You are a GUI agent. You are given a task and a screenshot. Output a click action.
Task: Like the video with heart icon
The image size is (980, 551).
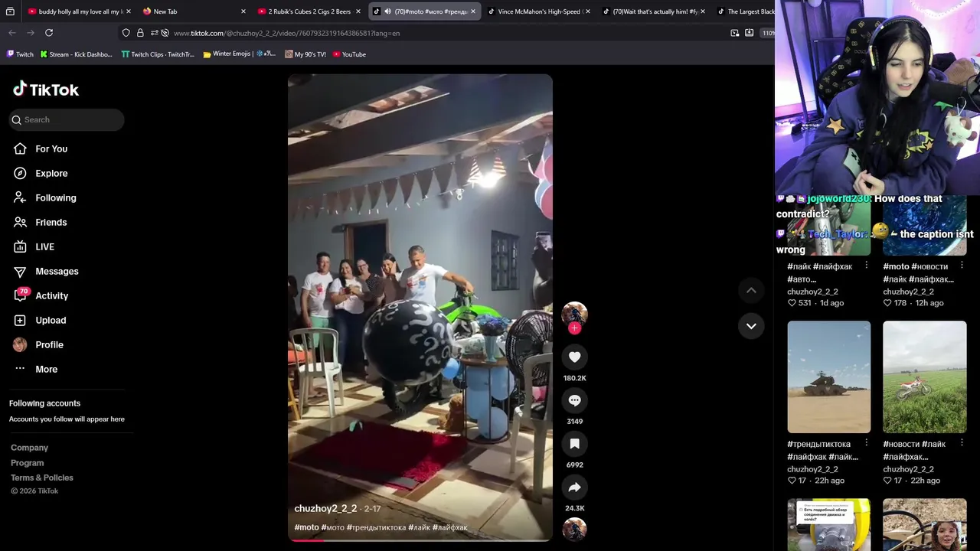coord(574,357)
